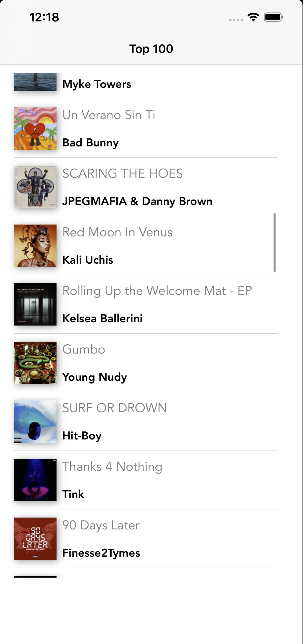The height and width of the screenshot is (644, 303).
Task: Tap Red Moon In Venus cover art
Action: click(35, 246)
